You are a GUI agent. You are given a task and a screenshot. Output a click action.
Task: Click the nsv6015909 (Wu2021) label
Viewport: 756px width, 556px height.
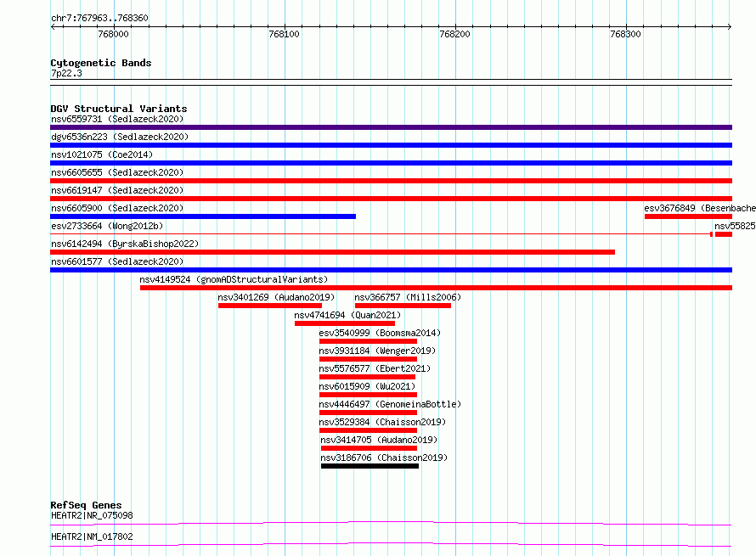(367, 386)
